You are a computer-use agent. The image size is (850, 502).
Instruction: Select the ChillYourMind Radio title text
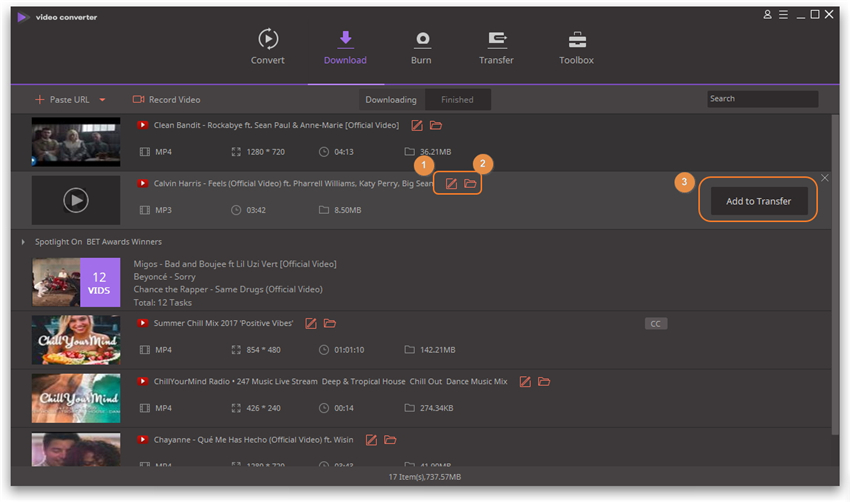(x=330, y=382)
